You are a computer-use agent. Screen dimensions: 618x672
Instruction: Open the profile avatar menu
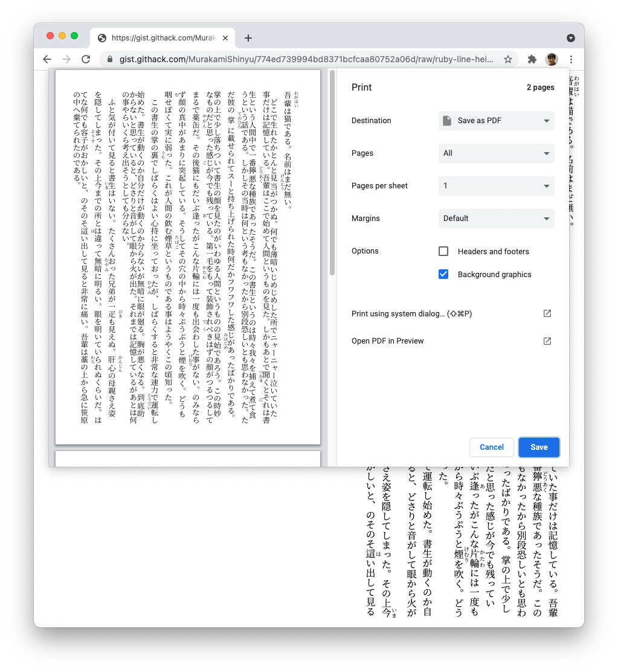pyautogui.click(x=552, y=59)
